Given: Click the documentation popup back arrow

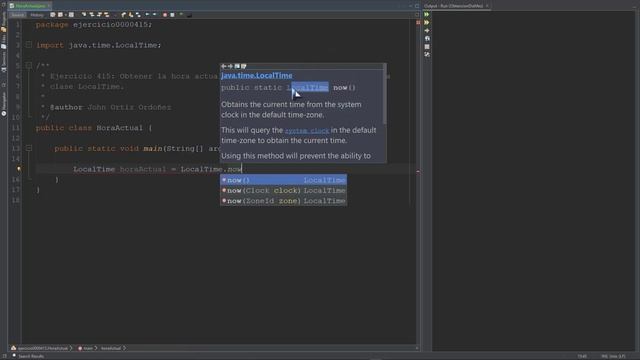Looking at the screenshot, I should pyautogui.click(x=223, y=66).
